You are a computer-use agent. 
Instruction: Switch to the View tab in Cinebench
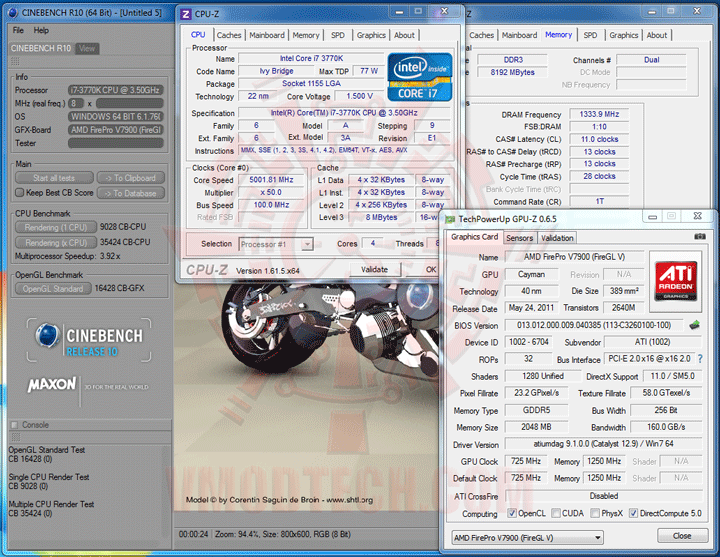86,48
